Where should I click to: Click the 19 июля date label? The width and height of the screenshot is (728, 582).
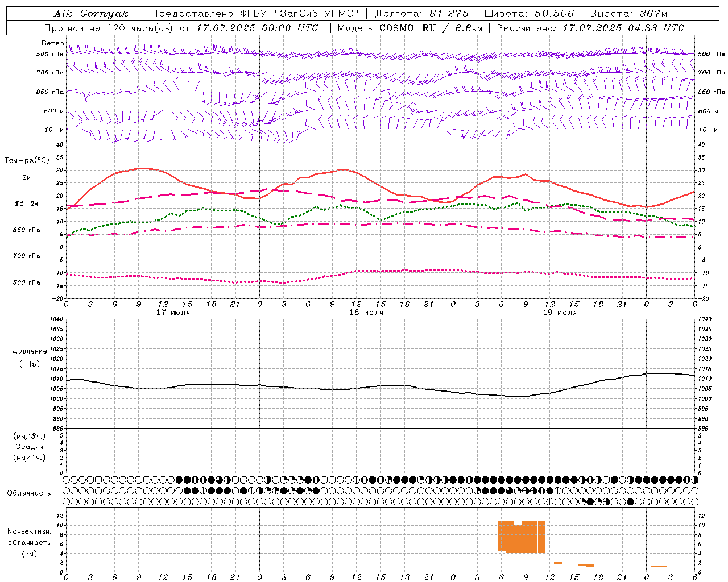click(560, 313)
